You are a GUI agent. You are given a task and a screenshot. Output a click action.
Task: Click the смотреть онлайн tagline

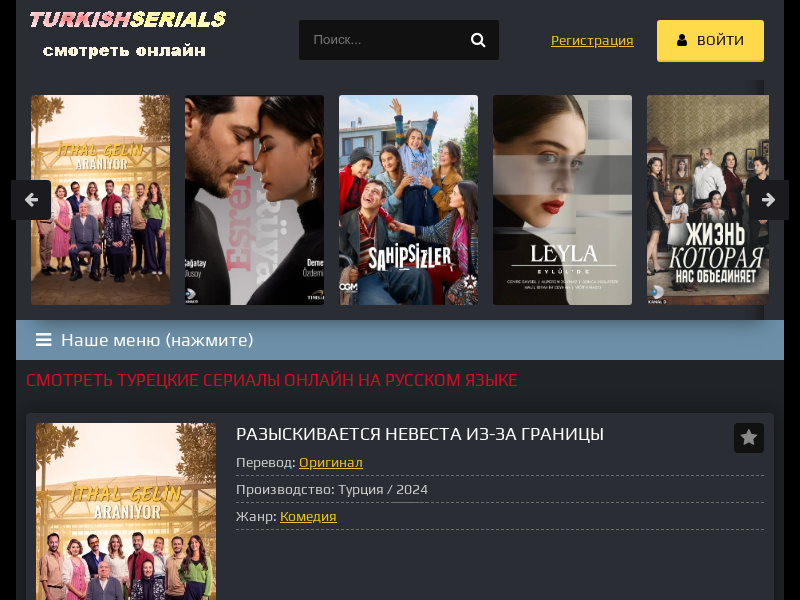coord(124,51)
